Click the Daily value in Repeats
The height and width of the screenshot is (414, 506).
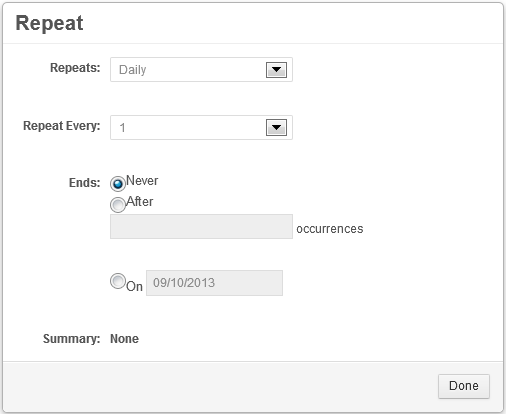click(x=133, y=70)
